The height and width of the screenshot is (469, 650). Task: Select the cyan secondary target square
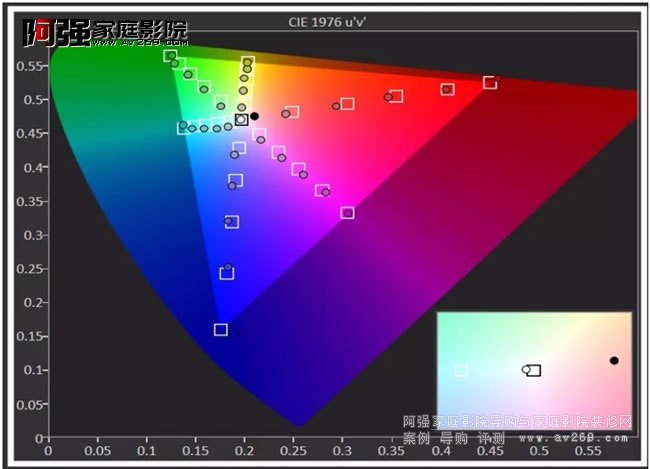point(183,128)
